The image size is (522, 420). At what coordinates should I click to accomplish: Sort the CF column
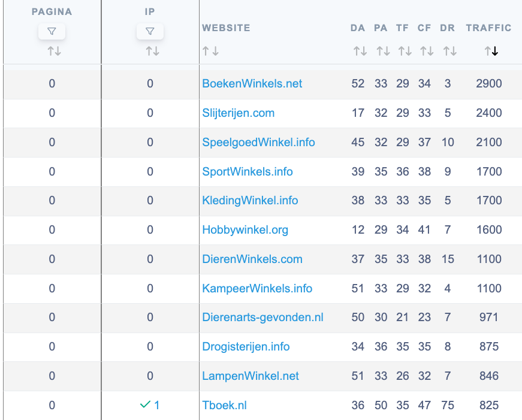coord(427,51)
